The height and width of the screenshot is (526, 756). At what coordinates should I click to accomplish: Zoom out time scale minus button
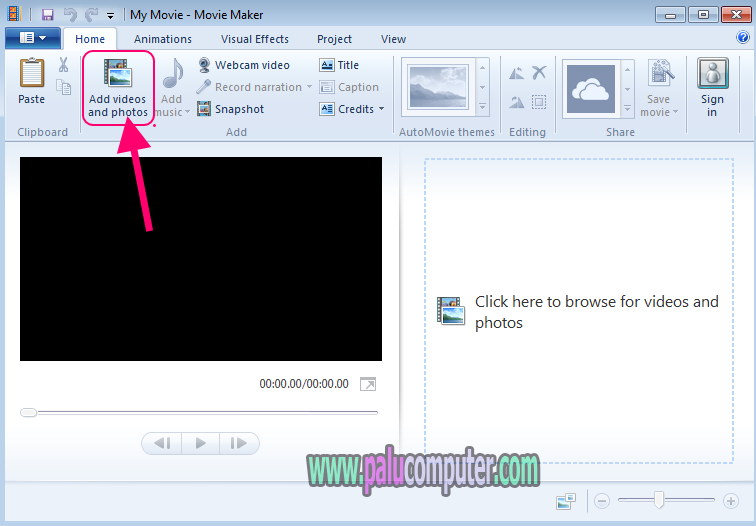tap(601, 501)
